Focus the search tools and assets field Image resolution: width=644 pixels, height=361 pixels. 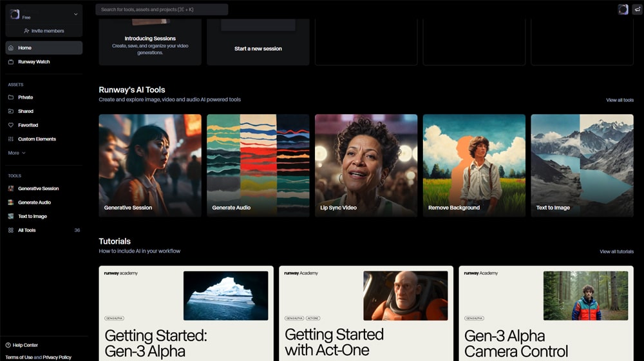pyautogui.click(x=162, y=10)
